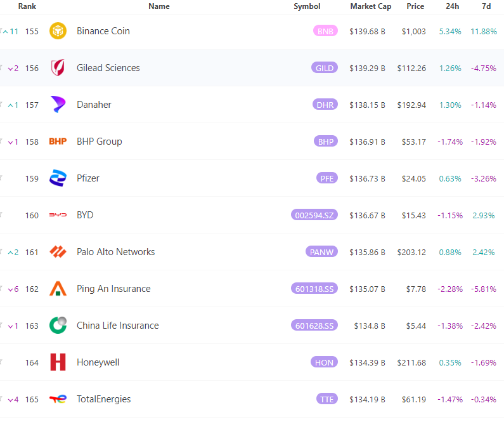Viewport: 504px width, 422px height.
Task: Click the Gilead Sciences shield logo
Action: (58, 67)
